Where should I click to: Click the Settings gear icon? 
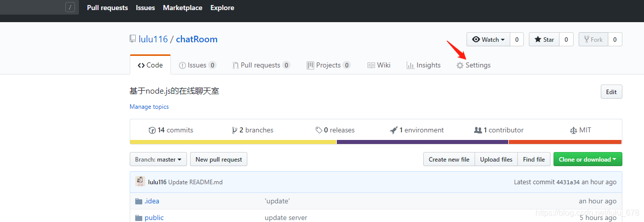pyautogui.click(x=460, y=65)
